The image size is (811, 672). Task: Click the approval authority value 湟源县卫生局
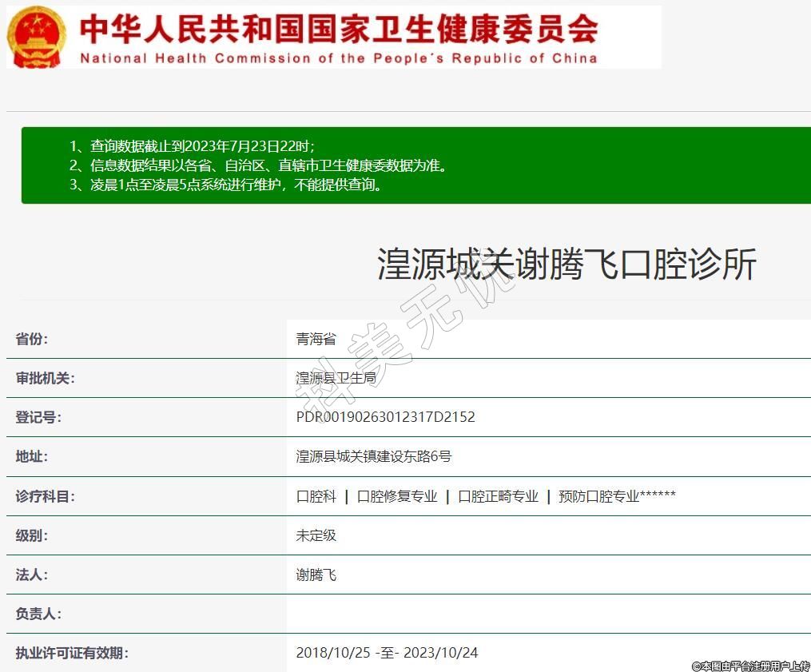click(x=336, y=378)
